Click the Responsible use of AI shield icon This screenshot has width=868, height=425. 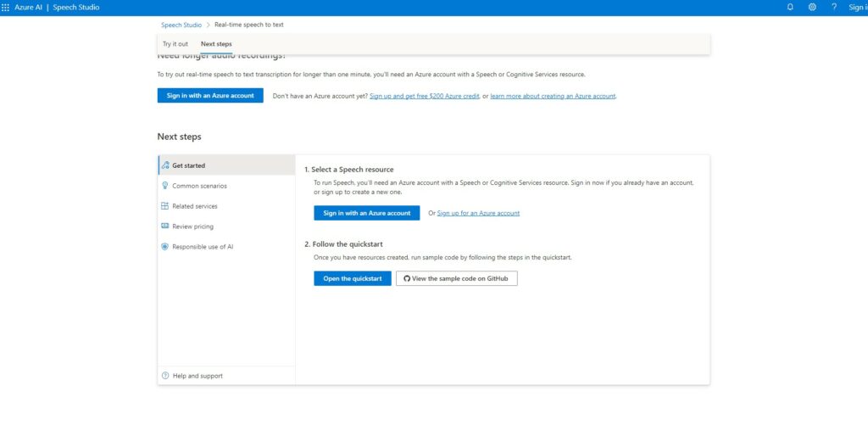pos(165,247)
